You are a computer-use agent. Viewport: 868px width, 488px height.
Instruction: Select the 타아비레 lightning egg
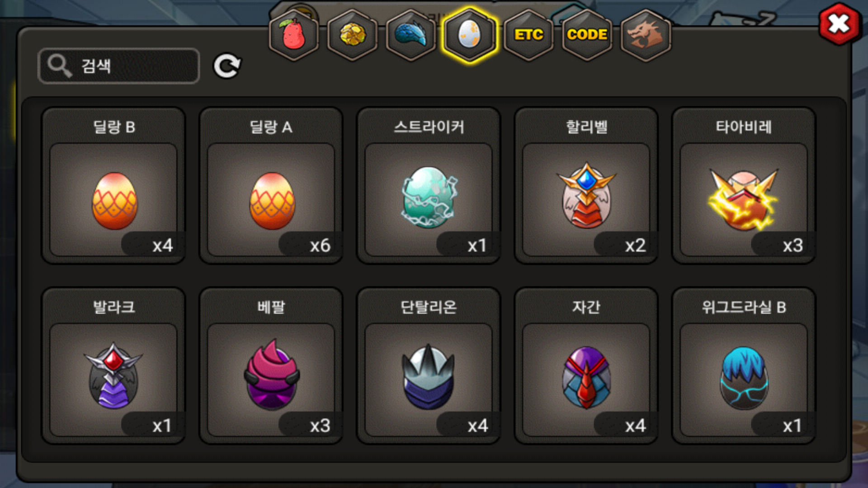(744, 185)
